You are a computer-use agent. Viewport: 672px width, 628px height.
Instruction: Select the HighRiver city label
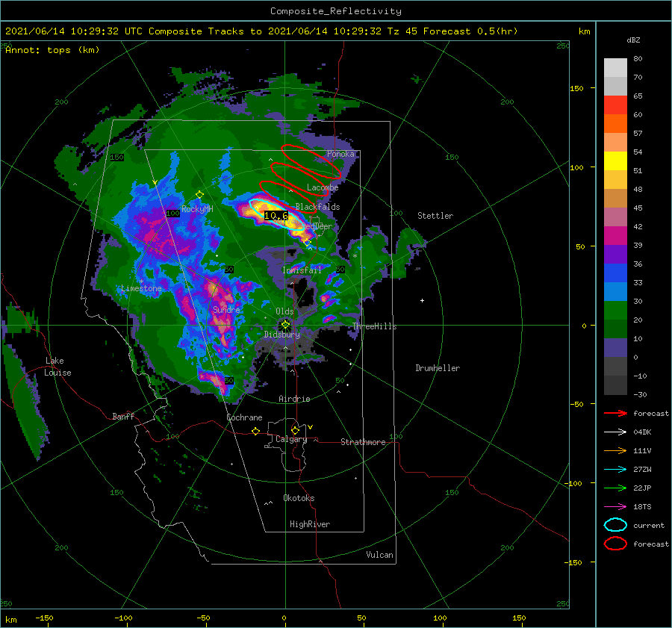pyautogui.click(x=310, y=524)
